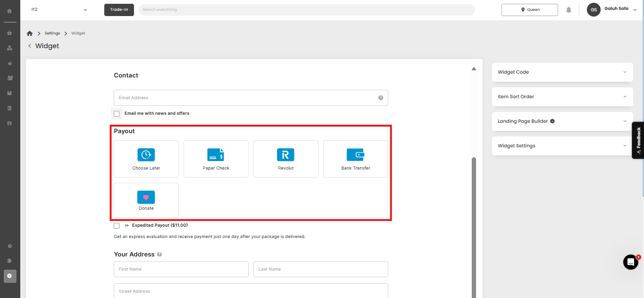The width and height of the screenshot is (644, 298).
Task: Open the puzzle piece integrations sidebar icon
Action: (x=9, y=261)
